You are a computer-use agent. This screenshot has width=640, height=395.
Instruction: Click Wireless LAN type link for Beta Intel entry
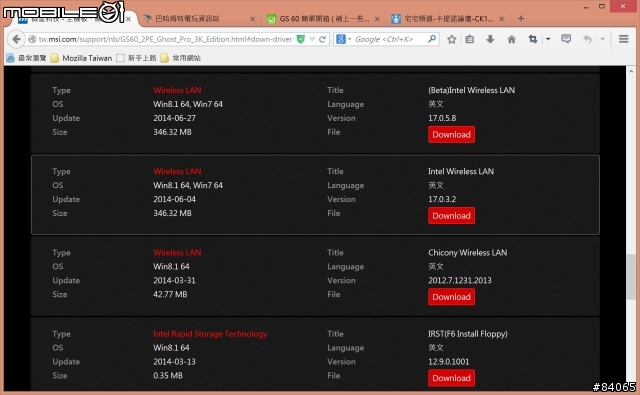177,90
